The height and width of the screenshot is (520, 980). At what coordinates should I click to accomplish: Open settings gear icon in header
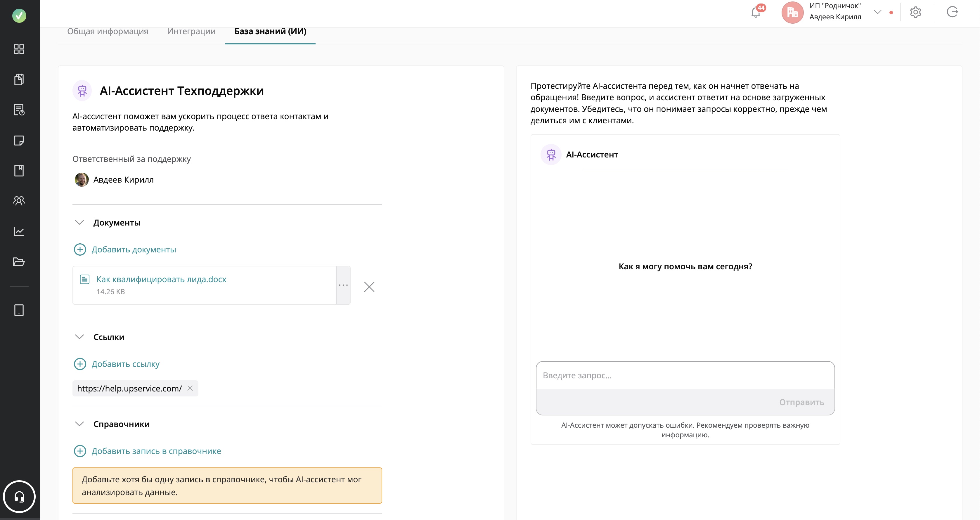[x=915, y=13]
